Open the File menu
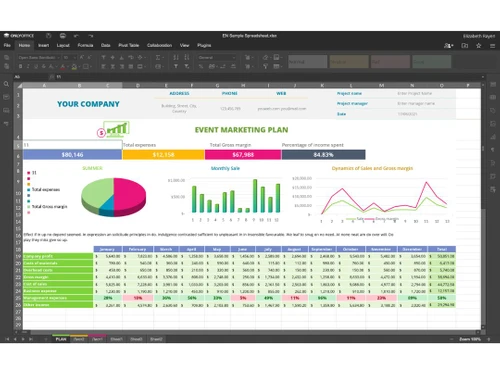Viewport: 500px width, 375px height. [7, 45]
